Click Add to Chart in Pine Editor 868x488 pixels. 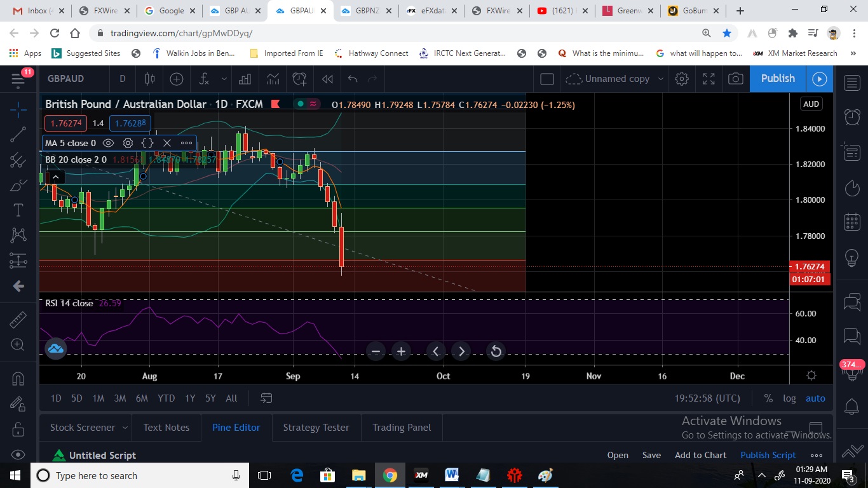pos(700,455)
